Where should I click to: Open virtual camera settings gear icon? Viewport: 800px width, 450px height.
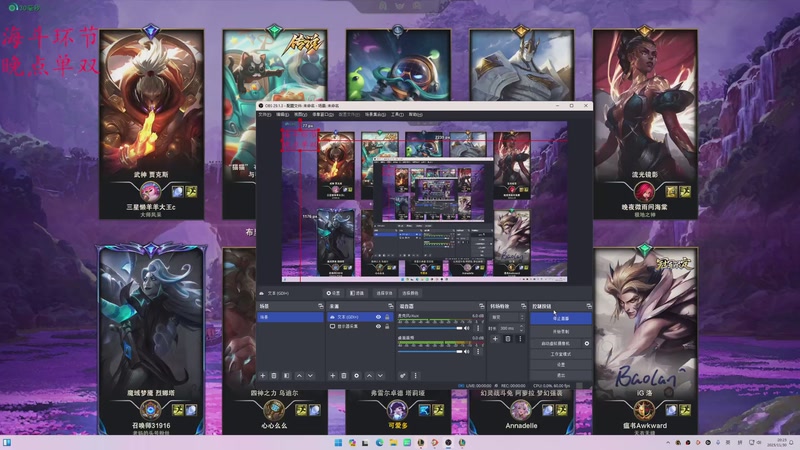tap(587, 343)
